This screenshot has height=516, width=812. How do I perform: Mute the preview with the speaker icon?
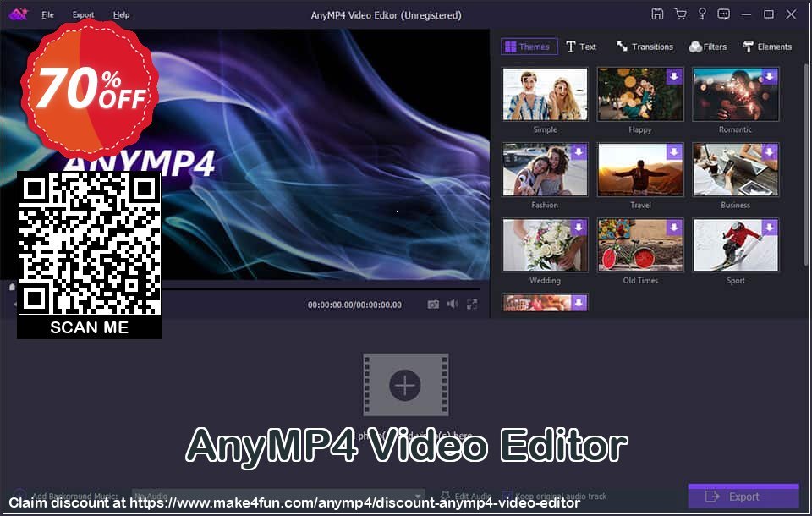453,305
